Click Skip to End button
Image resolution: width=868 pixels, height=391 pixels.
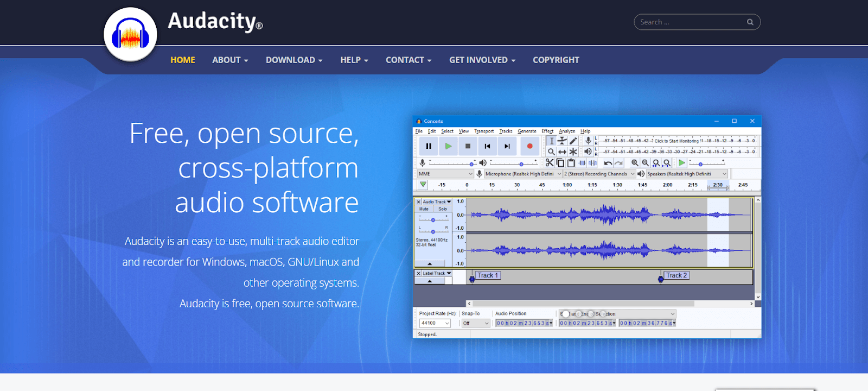(507, 146)
